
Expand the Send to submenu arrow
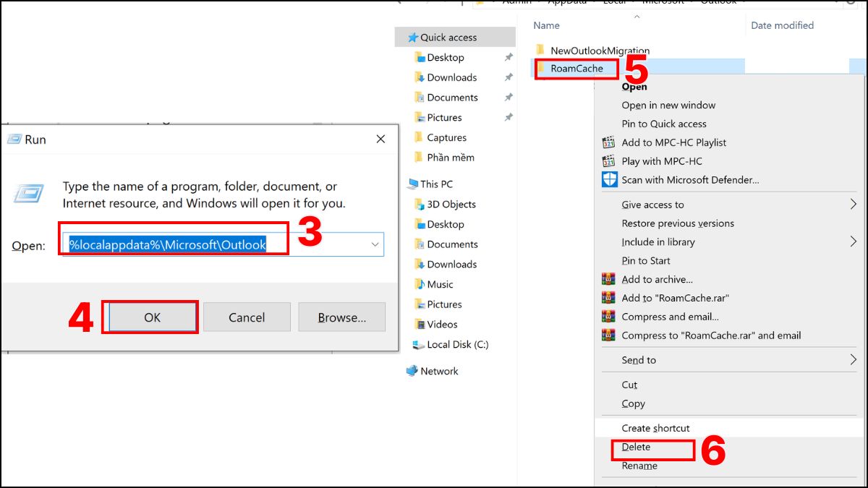click(x=853, y=359)
